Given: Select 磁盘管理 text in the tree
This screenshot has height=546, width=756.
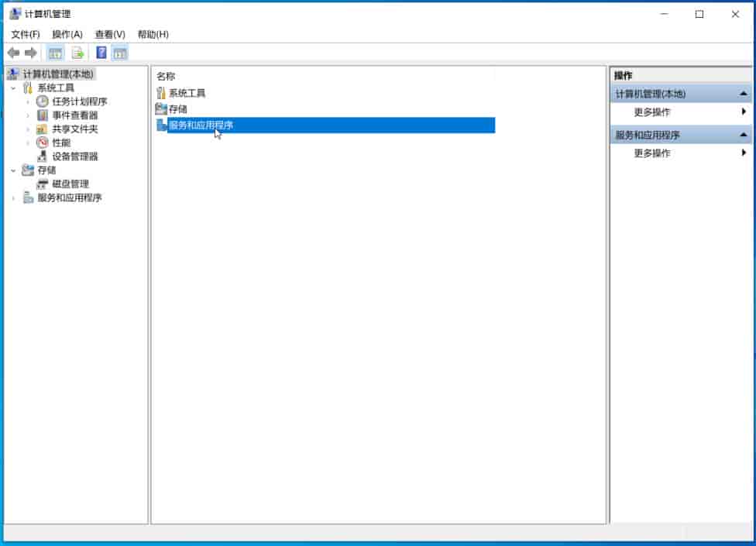Looking at the screenshot, I should click(x=70, y=184).
